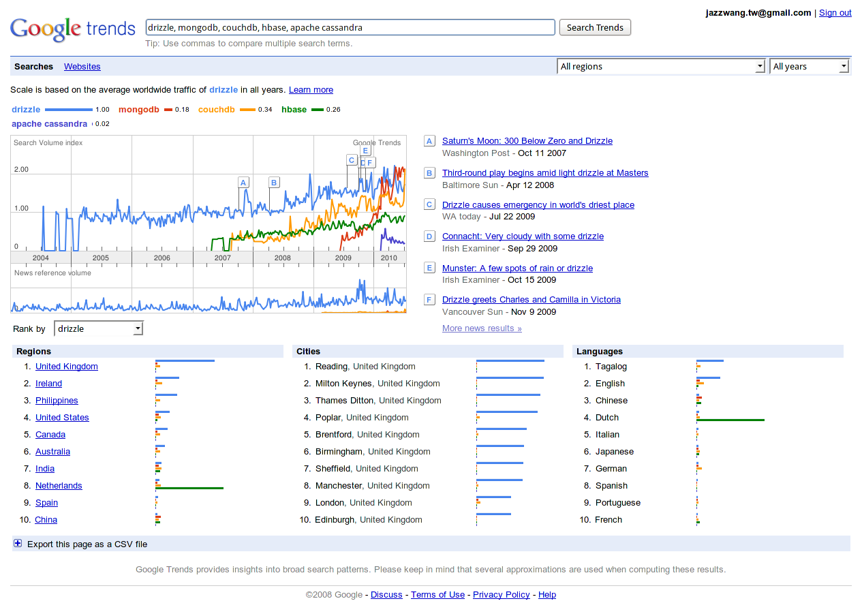Open the Discuss footer link
Viewport: 862px width, 616px height.
point(386,595)
